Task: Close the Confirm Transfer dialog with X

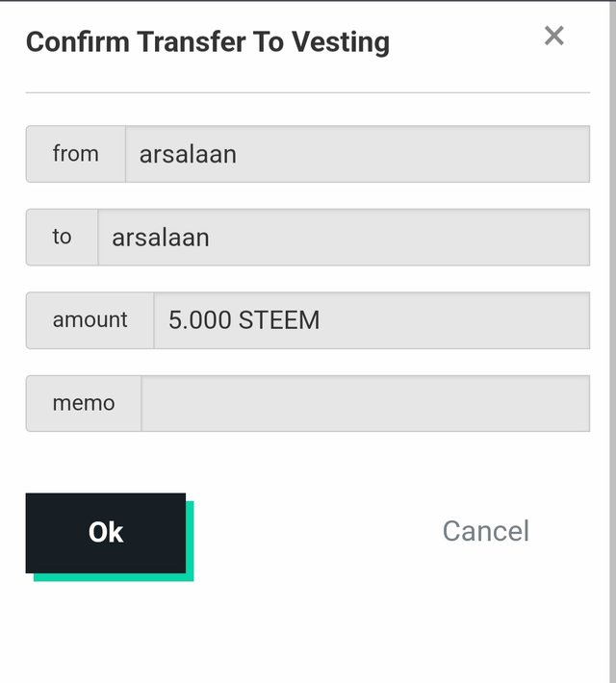Action: pyautogui.click(x=554, y=36)
